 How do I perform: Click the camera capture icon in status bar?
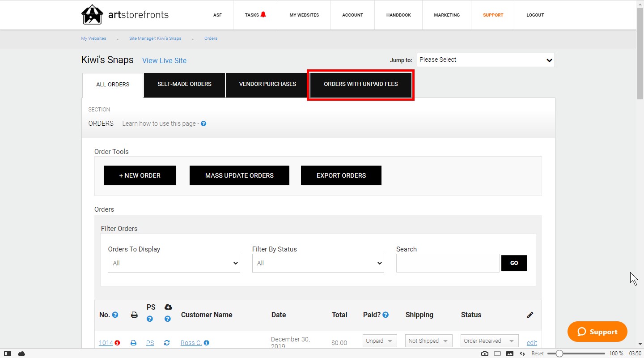click(485, 354)
